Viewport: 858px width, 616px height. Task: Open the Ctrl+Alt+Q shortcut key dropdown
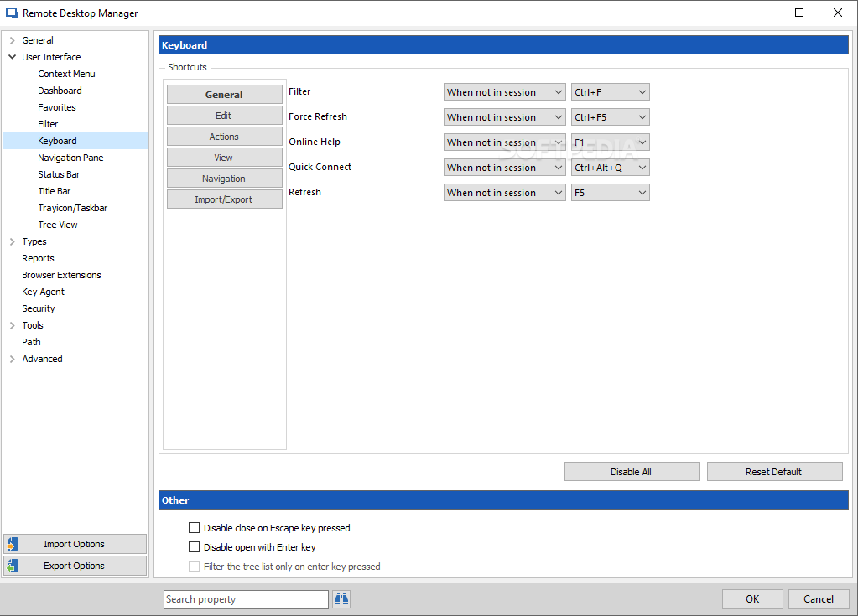[x=610, y=168]
